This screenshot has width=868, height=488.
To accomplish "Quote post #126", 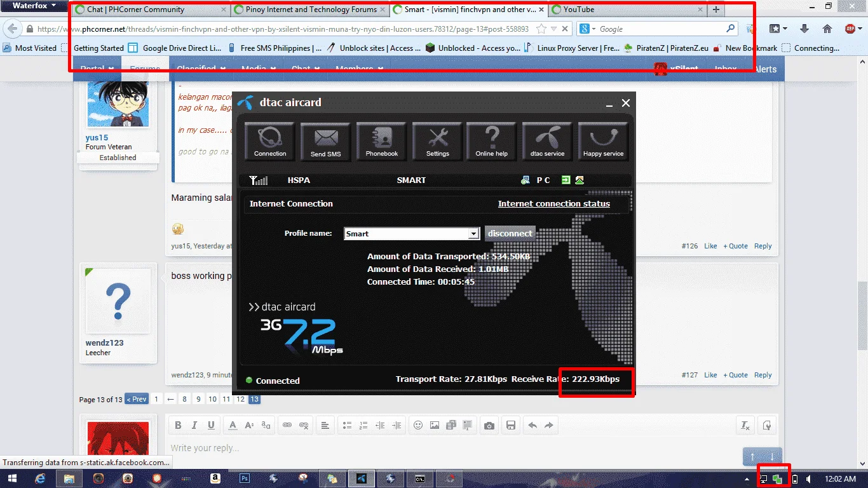I will tap(736, 246).
